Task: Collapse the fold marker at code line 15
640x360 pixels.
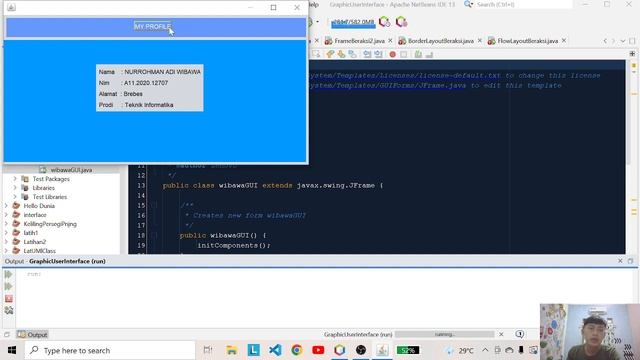Action: pos(154,205)
